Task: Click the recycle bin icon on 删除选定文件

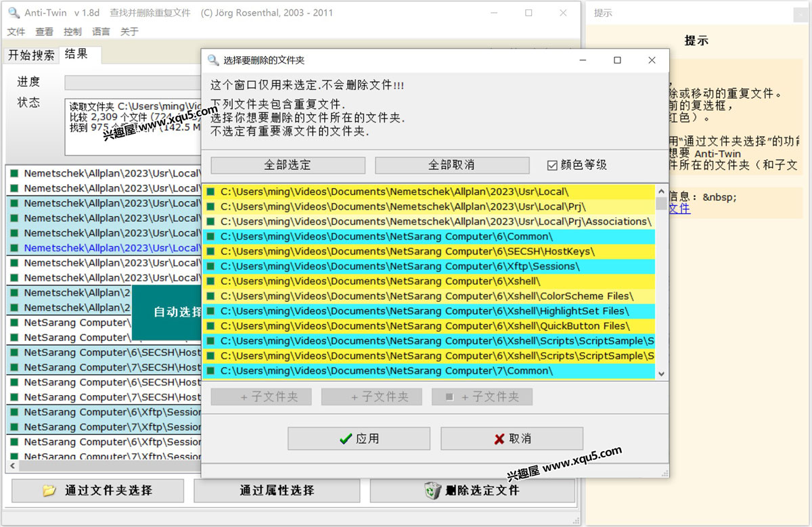Action: [432, 490]
